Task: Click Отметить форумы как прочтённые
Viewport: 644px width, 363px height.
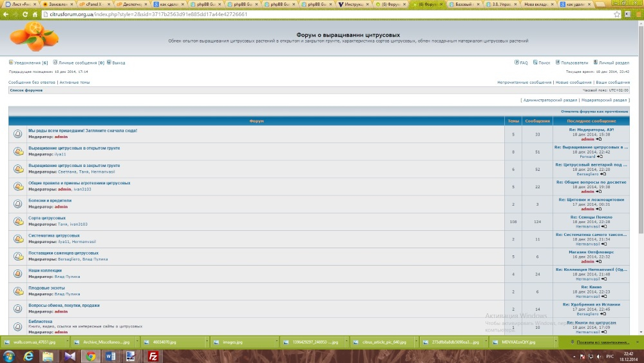Action: pos(596,112)
